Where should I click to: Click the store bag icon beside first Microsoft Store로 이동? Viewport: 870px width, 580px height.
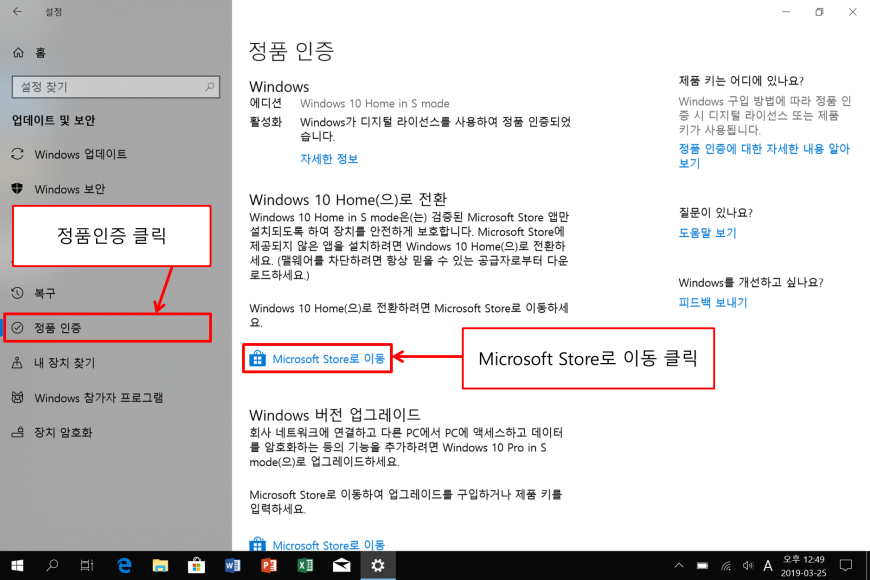click(x=257, y=359)
